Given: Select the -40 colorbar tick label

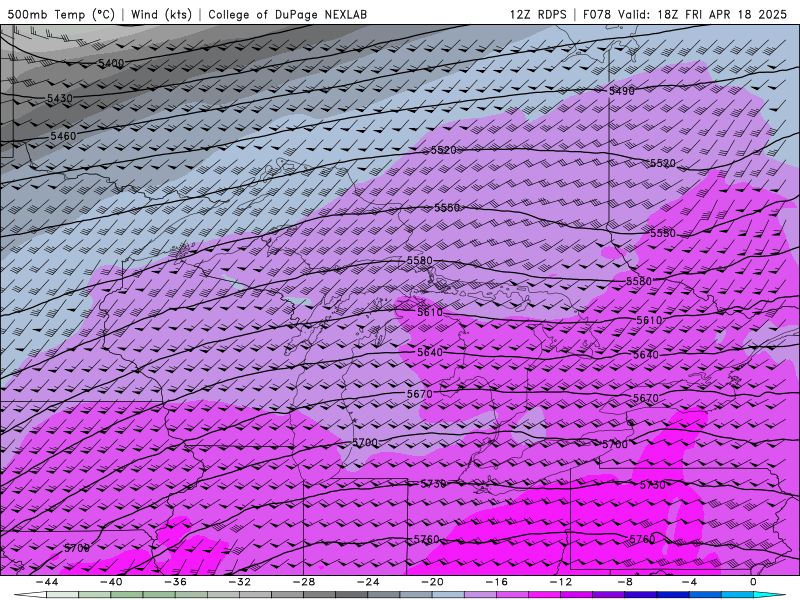Looking at the screenshot, I should click(x=111, y=582).
